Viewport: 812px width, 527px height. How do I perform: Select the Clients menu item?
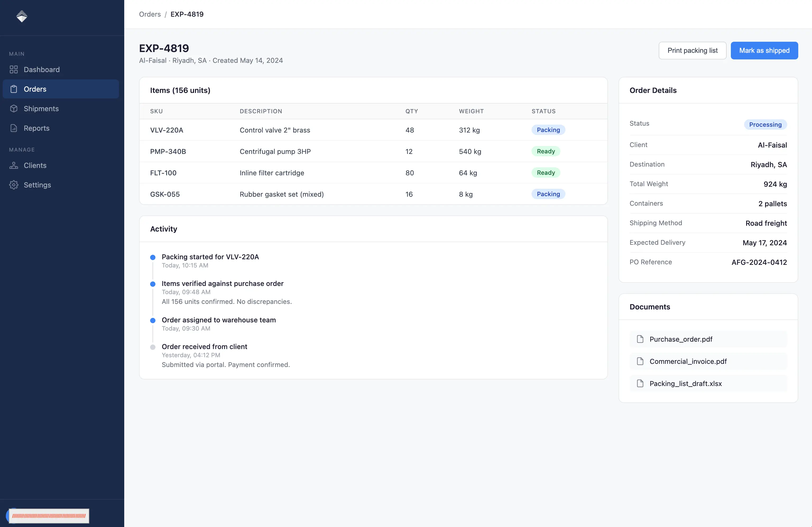click(x=61, y=165)
